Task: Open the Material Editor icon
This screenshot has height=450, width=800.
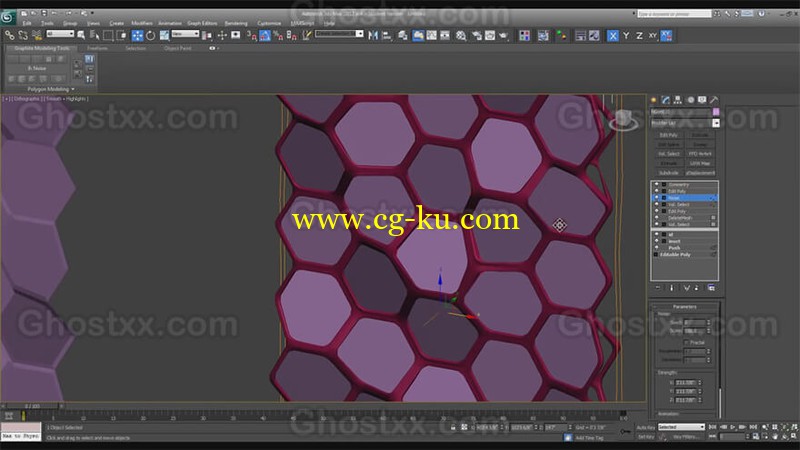Action: [x=461, y=35]
